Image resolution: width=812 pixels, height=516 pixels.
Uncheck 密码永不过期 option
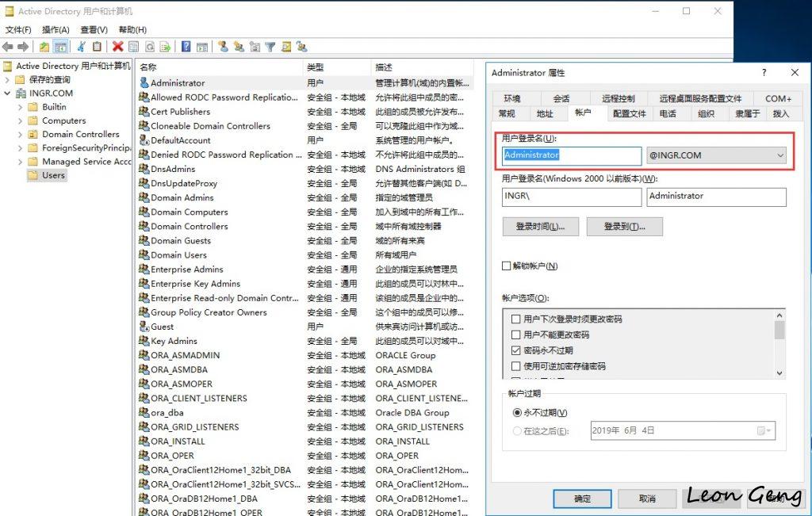(x=515, y=350)
